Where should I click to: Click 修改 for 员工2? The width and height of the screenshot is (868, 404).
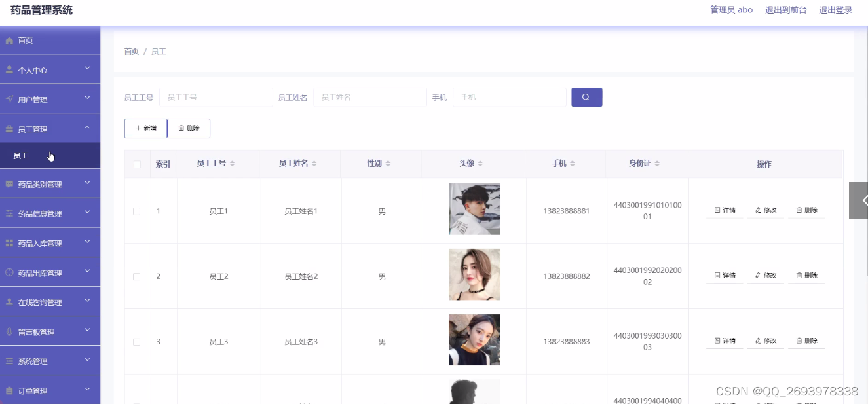point(765,276)
